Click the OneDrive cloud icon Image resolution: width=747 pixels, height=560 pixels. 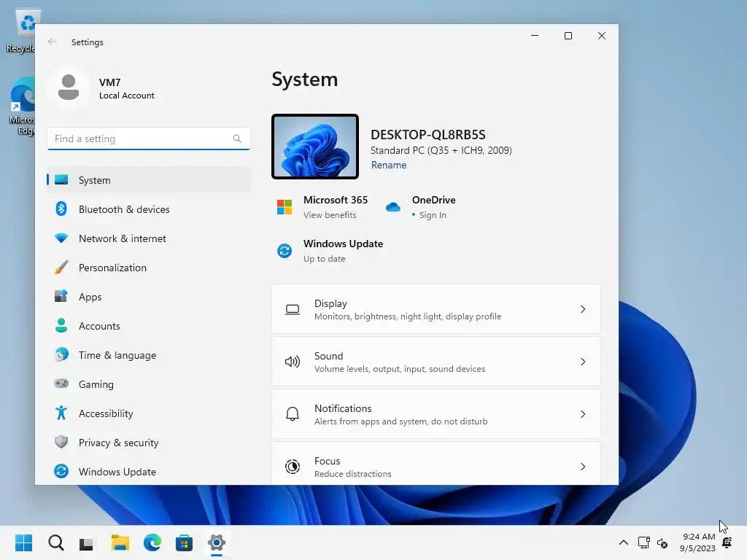coord(393,207)
